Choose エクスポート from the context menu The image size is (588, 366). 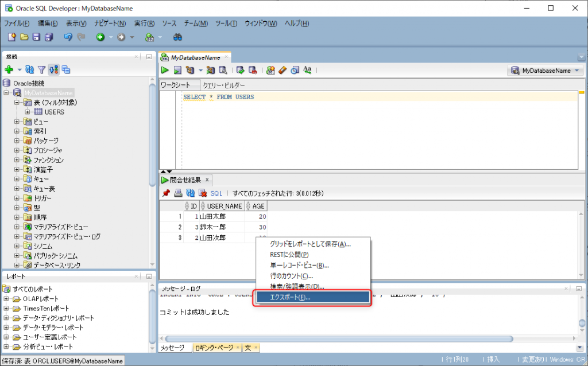(313, 297)
